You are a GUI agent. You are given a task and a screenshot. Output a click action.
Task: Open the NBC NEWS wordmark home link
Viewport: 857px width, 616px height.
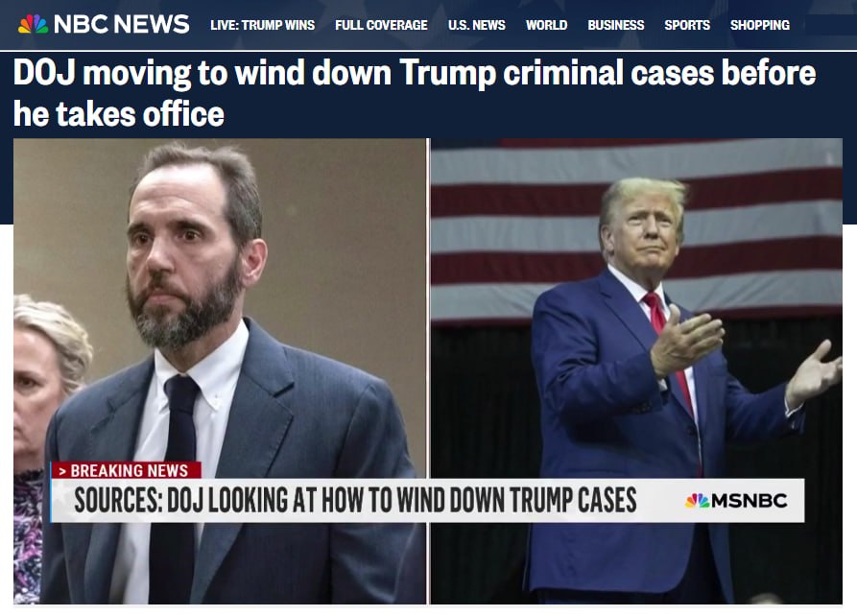121,25
